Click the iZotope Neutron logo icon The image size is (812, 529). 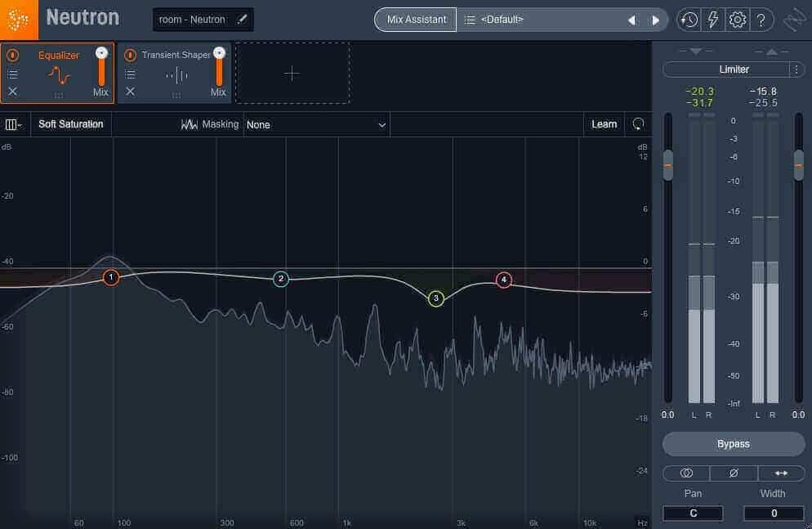tap(19, 20)
